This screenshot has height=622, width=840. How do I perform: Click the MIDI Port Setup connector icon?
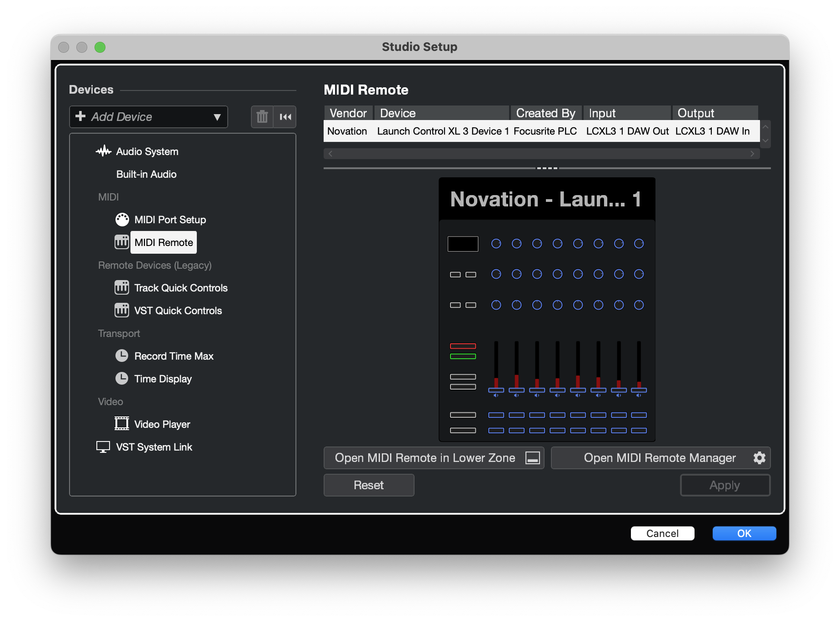coord(122,220)
